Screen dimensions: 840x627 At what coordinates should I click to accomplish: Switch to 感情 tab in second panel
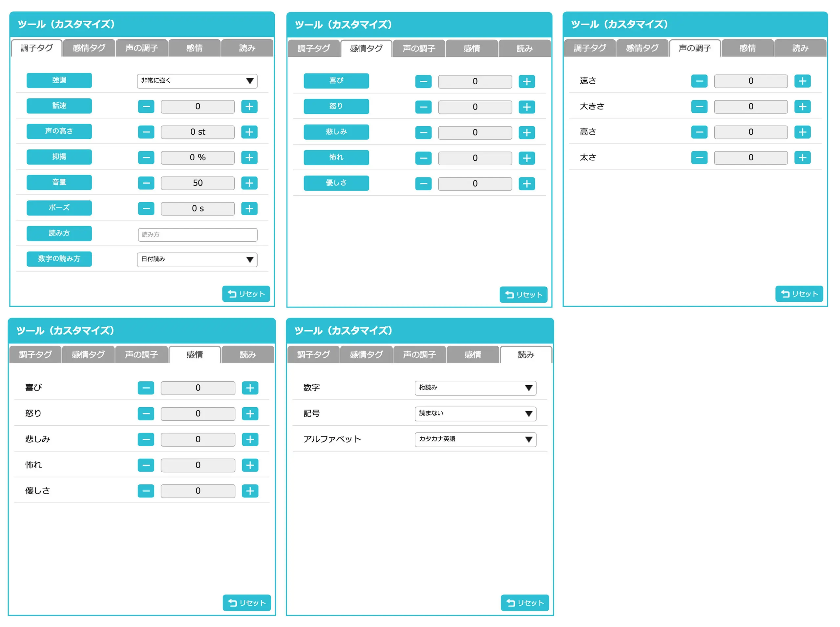(472, 49)
